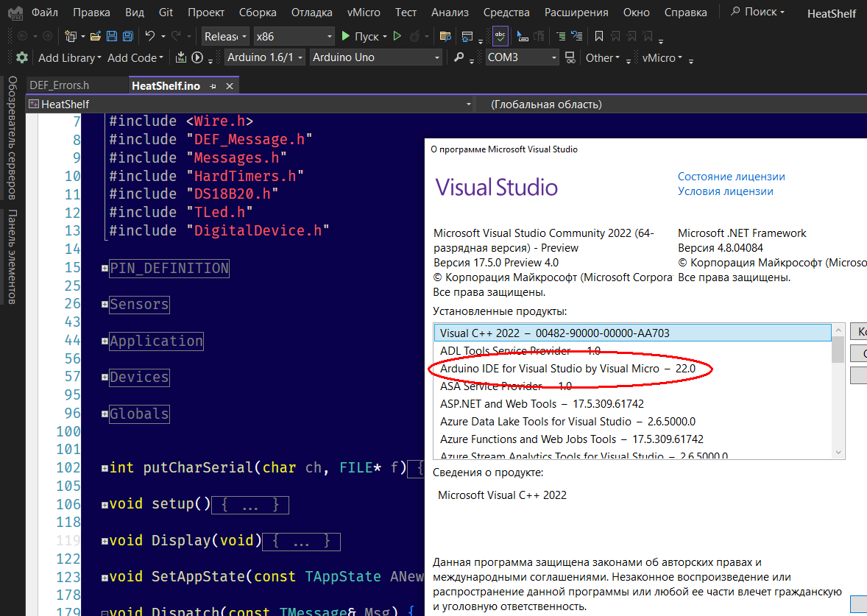Open vMicro settings gear icon

tap(22, 57)
